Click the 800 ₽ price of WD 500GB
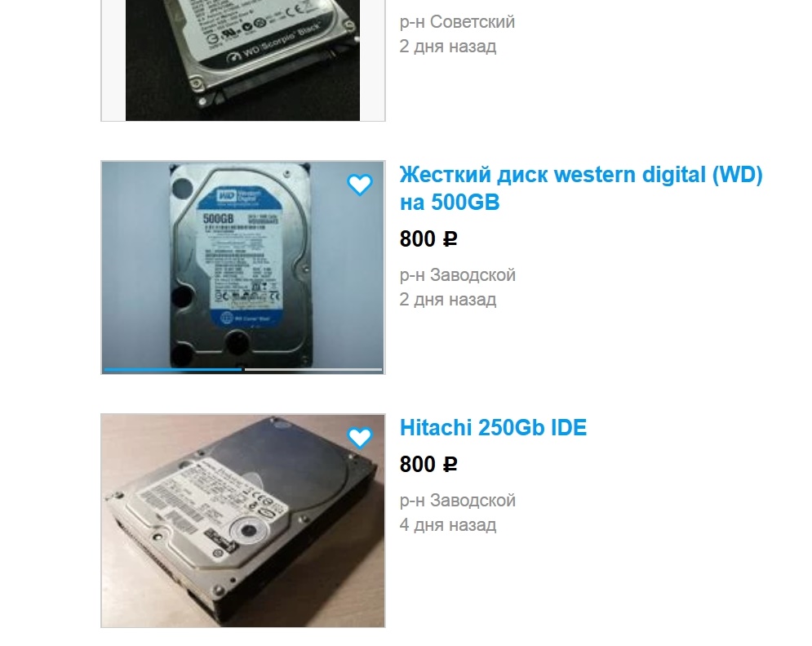 428,239
